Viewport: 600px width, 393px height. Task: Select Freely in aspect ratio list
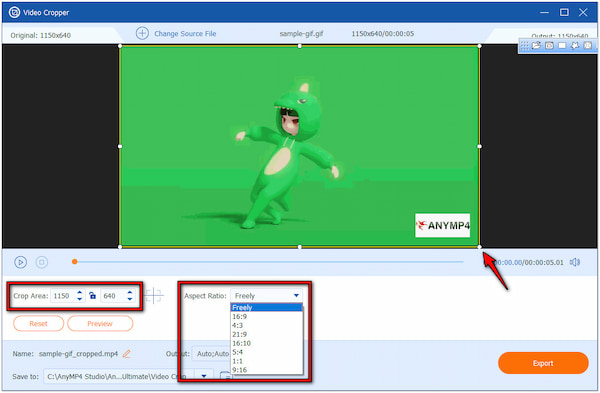click(267, 307)
